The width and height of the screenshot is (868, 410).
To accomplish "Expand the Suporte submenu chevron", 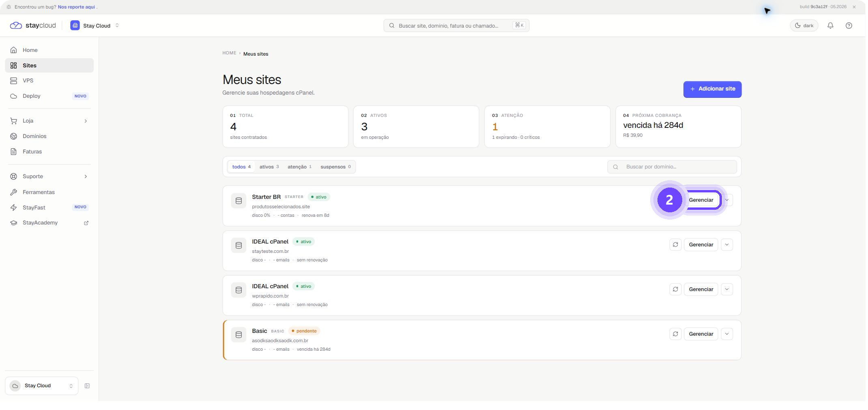I will (x=86, y=177).
